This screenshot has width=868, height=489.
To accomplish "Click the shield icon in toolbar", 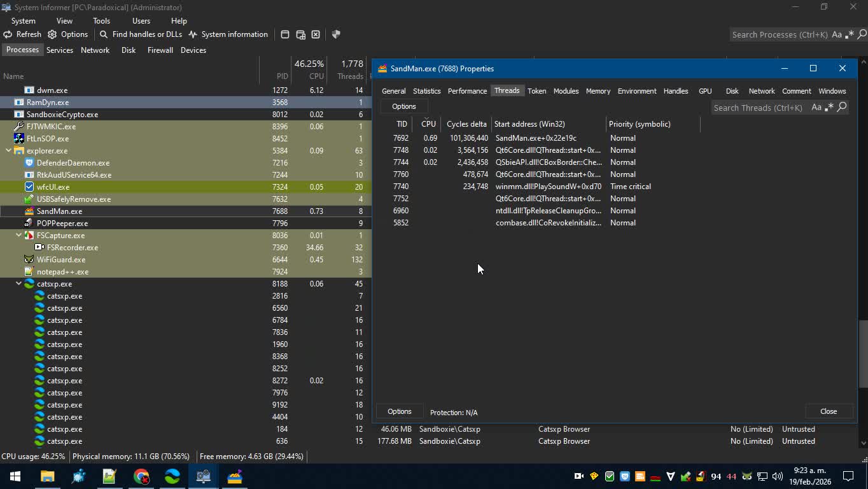I will pyautogui.click(x=336, y=34).
